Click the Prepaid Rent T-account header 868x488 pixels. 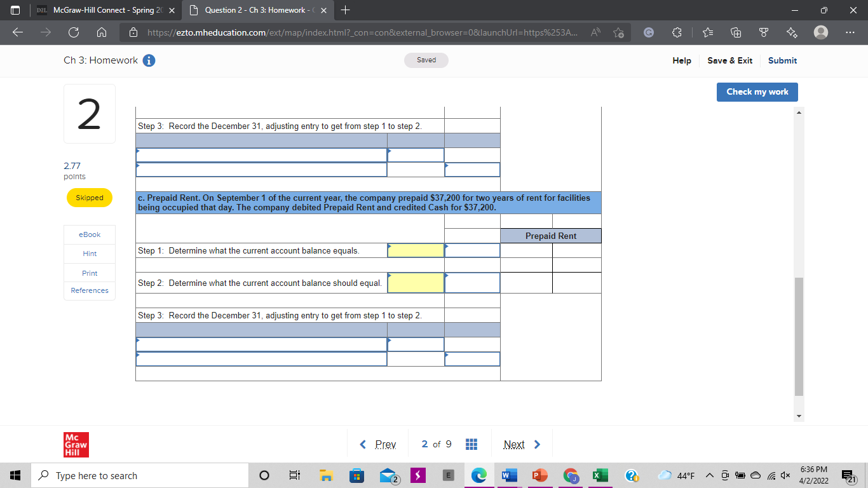click(551, 236)
